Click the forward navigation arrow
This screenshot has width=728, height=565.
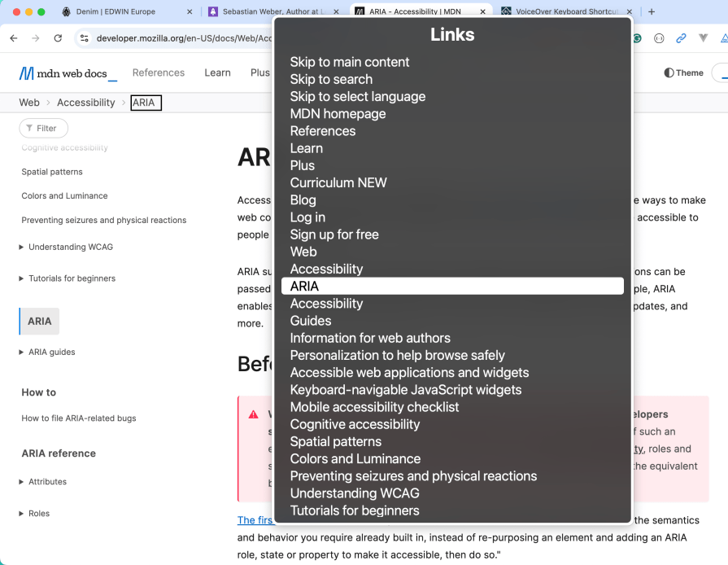[35, 37]
